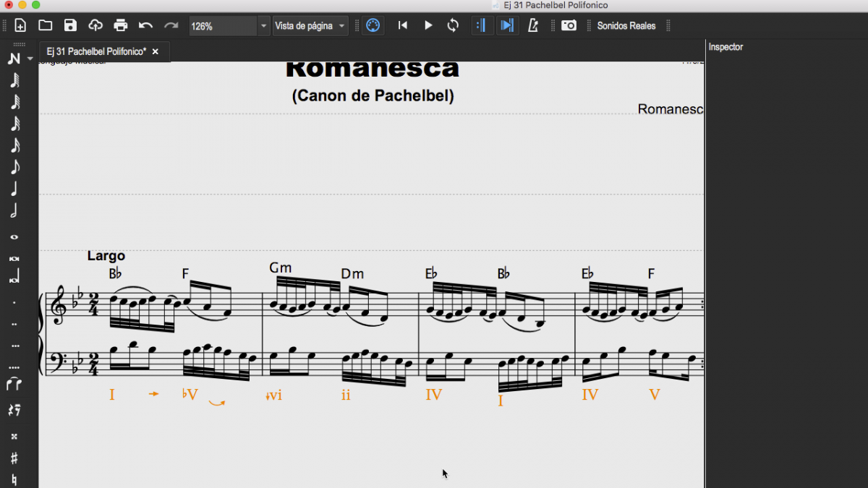Save the score with the floppy icon
Screen dimensions: 868x488
coord(70,26)
